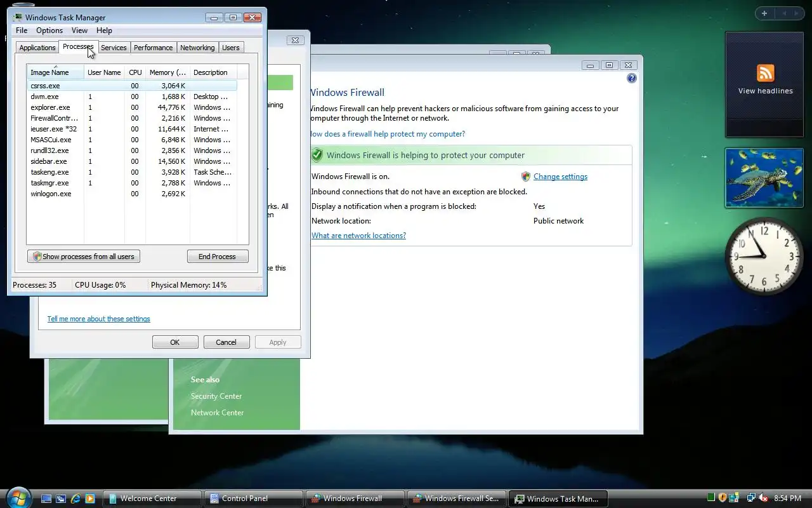Sort processes by User Name column

(104, 72)
